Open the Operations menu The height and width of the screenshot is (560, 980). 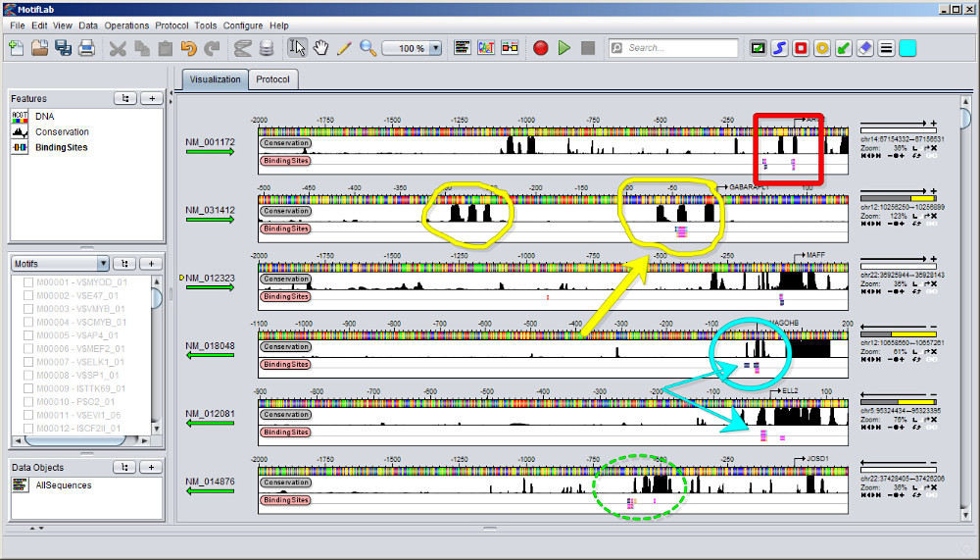(x=126, y=25)
